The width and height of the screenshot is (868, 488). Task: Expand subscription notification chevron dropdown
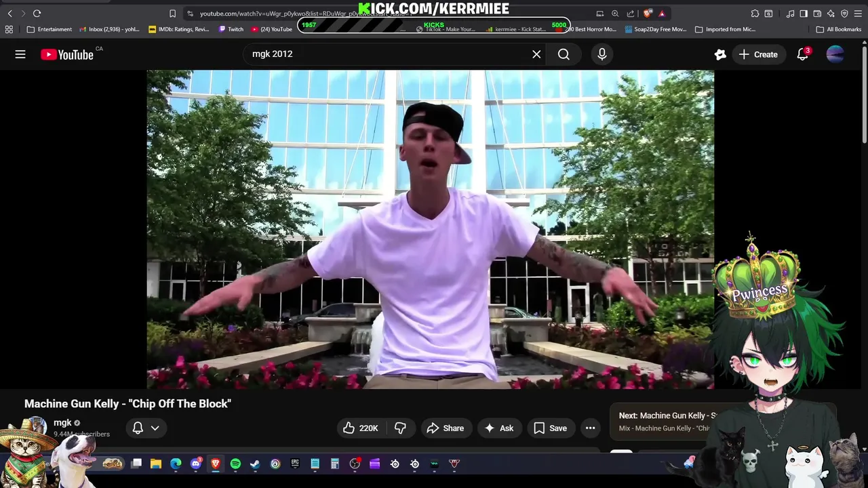coord(155,428)
